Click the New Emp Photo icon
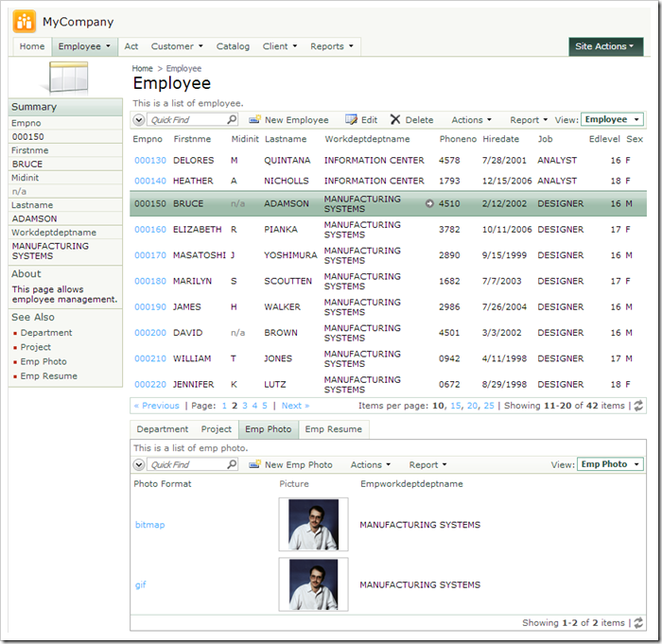The width and height of the screenshot is (662, 644). [x=254, y=465]
